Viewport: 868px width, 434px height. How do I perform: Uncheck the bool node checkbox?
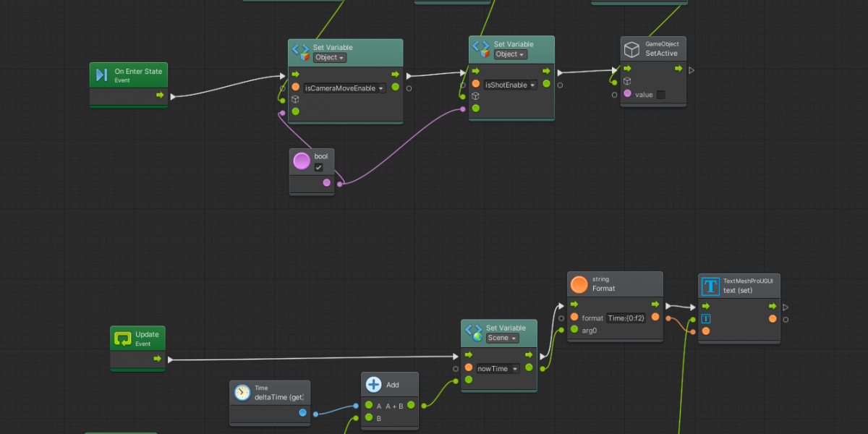[318, 168]
